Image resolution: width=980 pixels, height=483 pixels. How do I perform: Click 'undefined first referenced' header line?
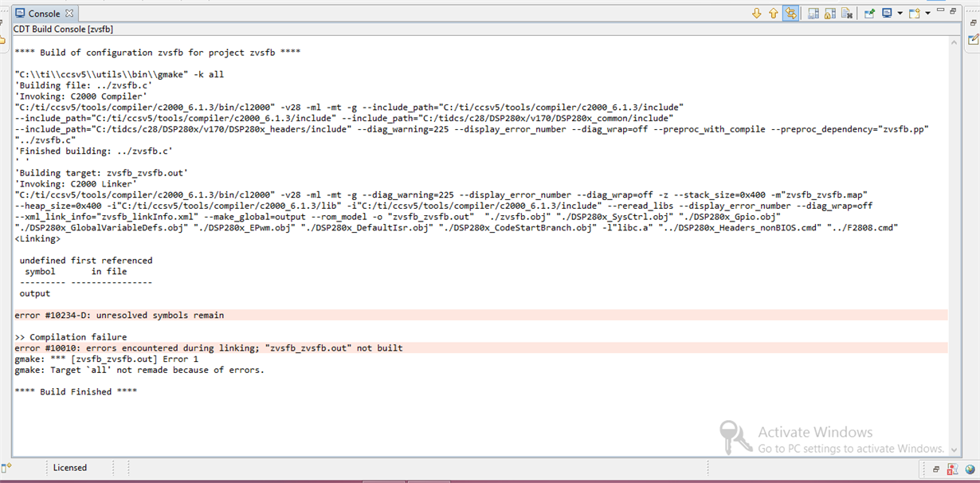86,261
